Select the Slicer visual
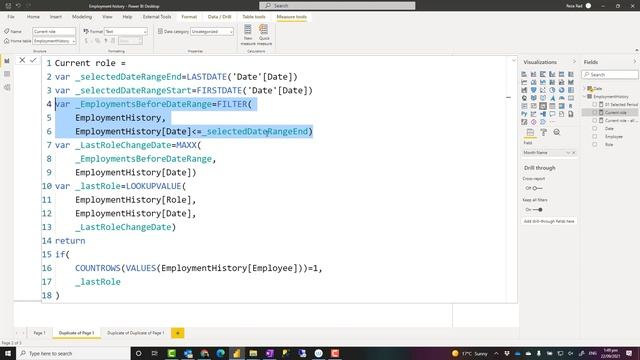This screenshot has width=640, height=360. (543, 106)
